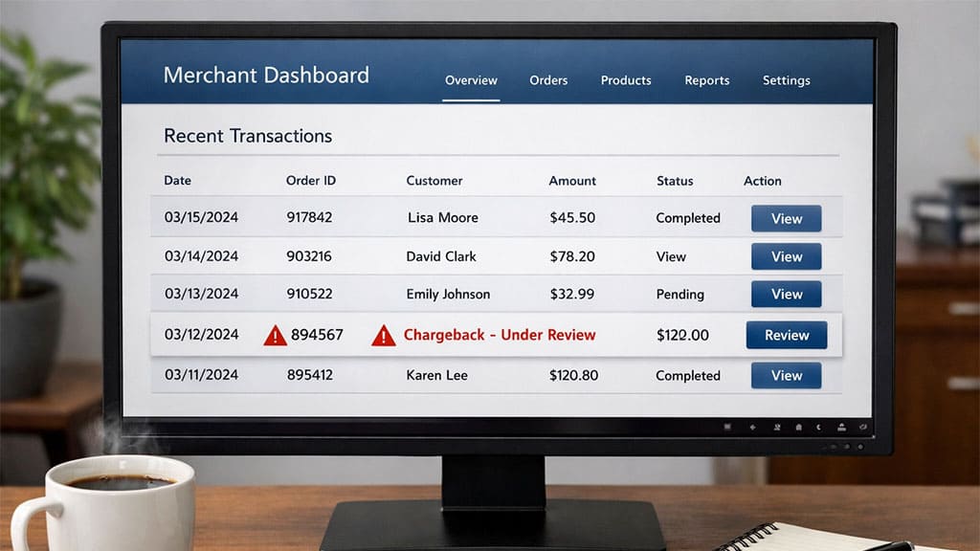Switch to the Orders tab
The width and height of the screenshot is (980, 551).
[547, 80]
